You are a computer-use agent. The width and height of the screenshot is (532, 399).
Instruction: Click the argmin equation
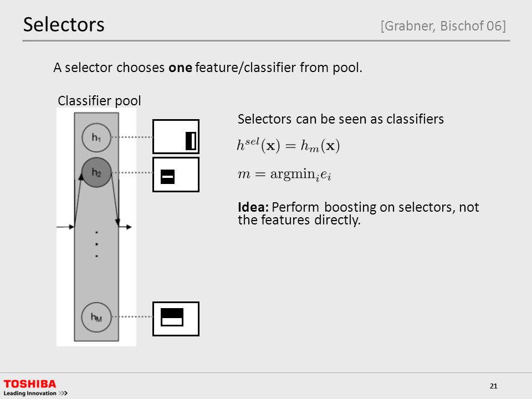tap(284, 175)
